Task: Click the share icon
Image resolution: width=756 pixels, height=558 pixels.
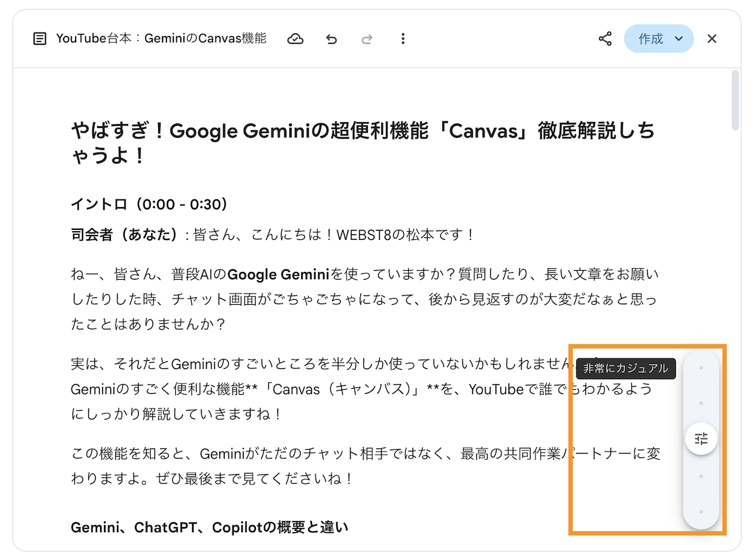Action: [x=605, y=39]
